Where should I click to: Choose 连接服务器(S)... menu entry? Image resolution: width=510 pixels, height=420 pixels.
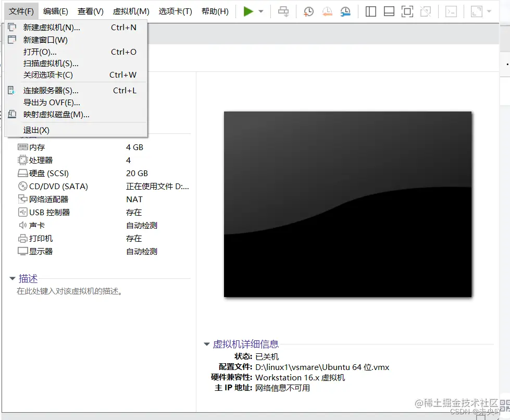(76, 91)
